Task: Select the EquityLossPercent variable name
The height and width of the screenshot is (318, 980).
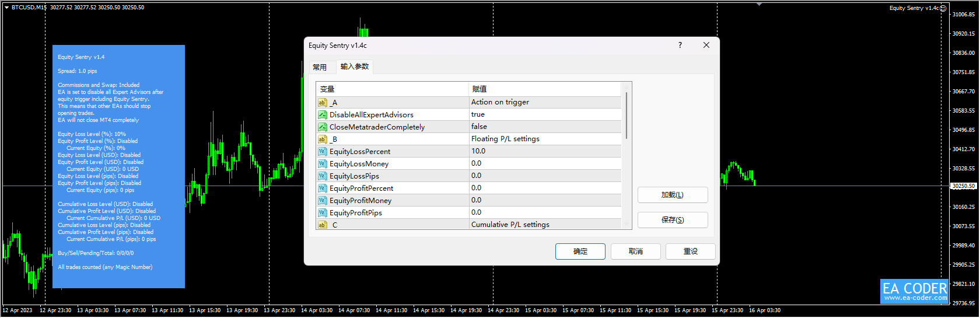Action: point(360,152)
